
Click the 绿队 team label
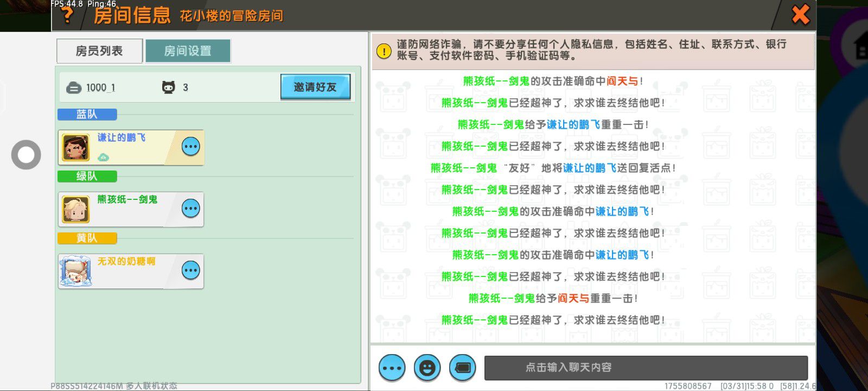(x=87, y=176)
